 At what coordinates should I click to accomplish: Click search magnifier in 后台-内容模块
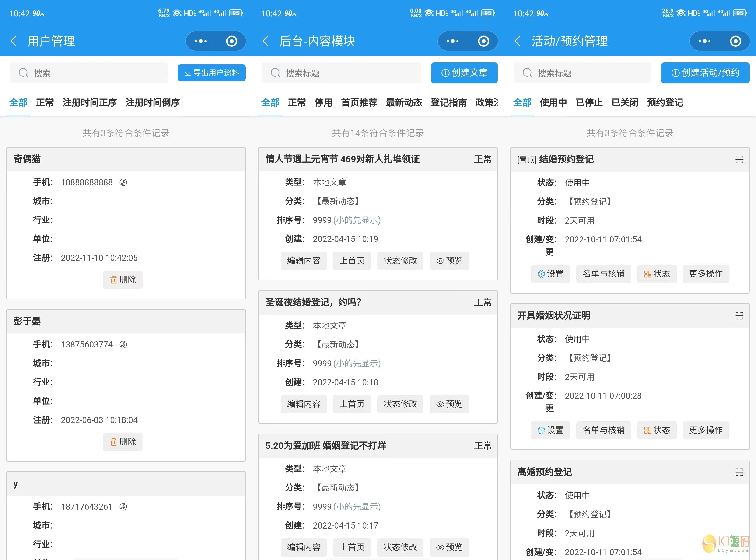275,73
